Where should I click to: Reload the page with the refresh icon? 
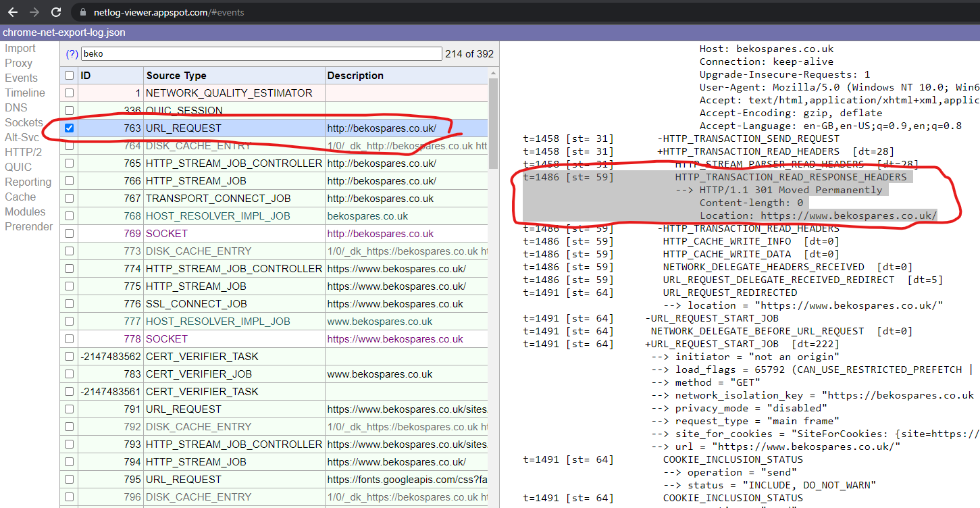(56, 12)
